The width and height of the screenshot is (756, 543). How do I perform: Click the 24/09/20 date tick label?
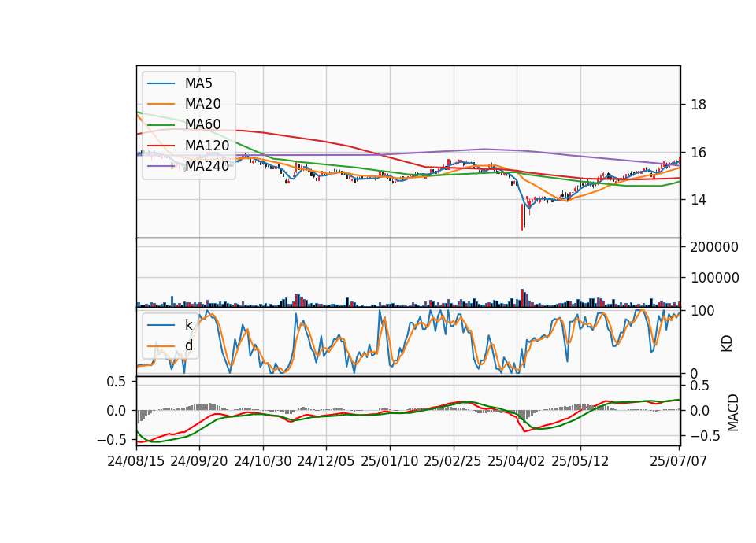tap(199, 461)
